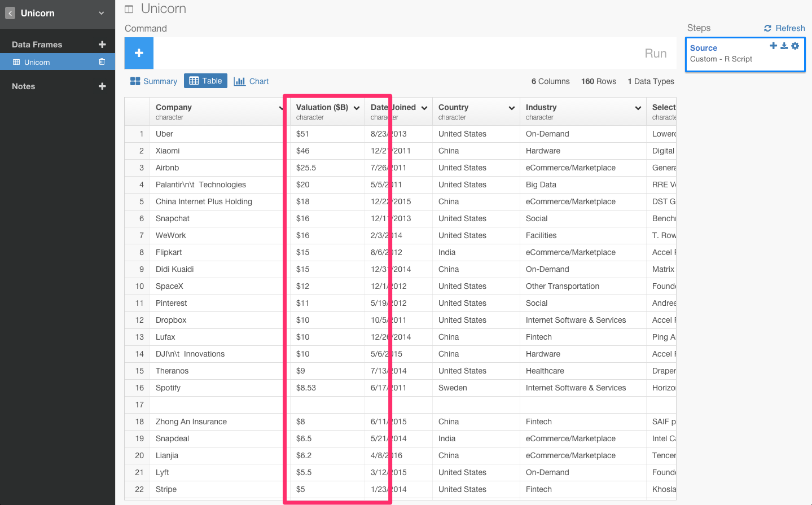Switch to the Table view tab
812x505 pixels.
click(x=205, y=81)
